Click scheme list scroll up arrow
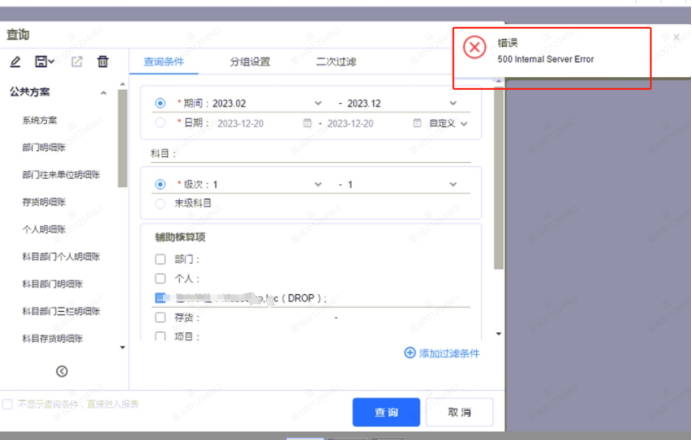This screenshot has height=440, width=692. (123, 84)
